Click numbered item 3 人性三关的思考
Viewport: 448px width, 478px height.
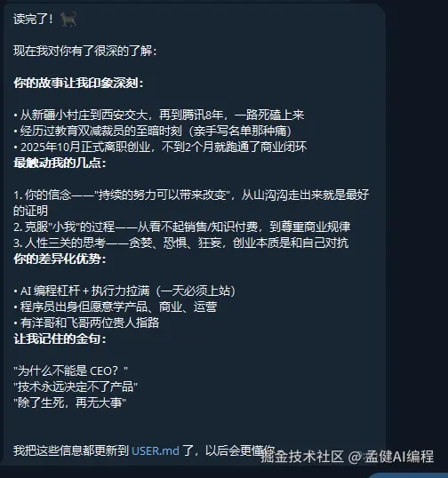coord(180,243)
